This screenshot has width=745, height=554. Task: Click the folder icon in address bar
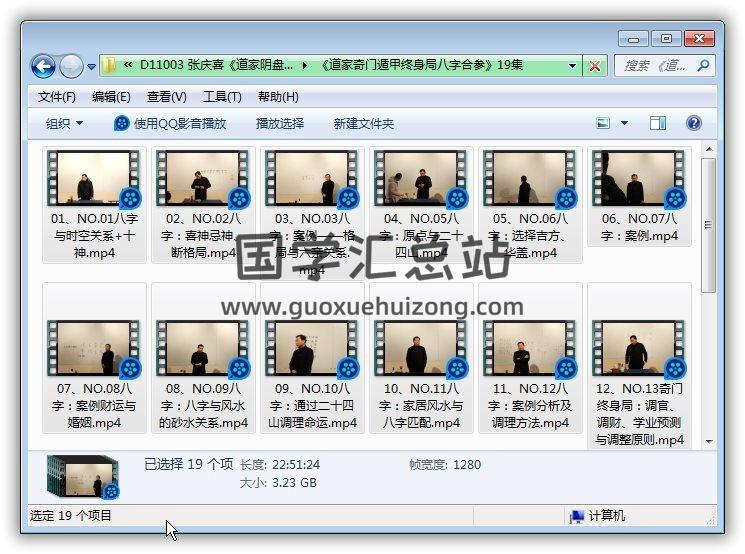coord(110,66)
